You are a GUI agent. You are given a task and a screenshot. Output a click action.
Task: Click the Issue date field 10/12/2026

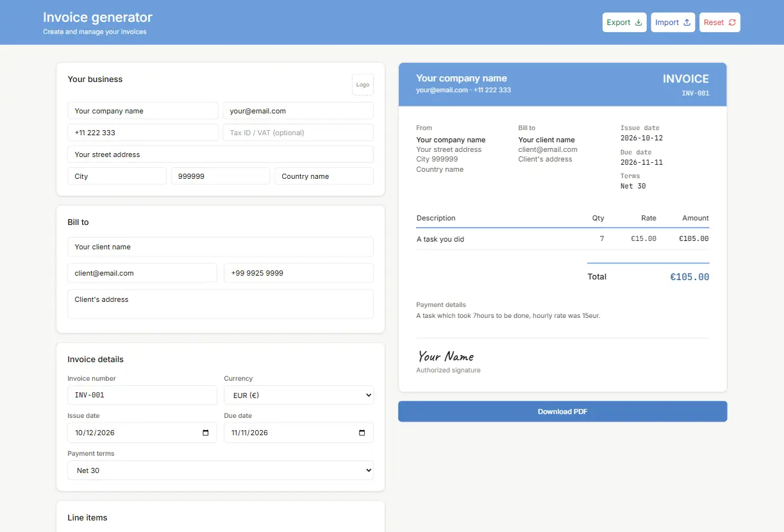(142, 433)
